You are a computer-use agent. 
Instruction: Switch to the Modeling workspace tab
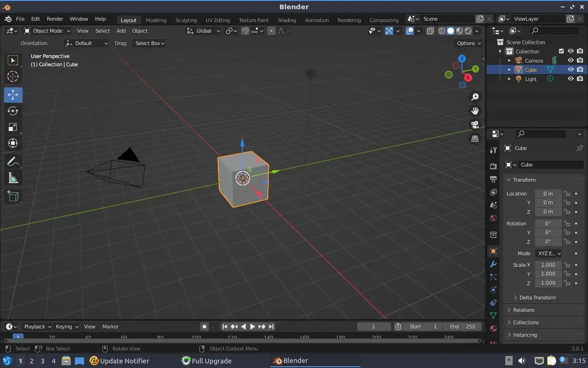tap(156, 20)
